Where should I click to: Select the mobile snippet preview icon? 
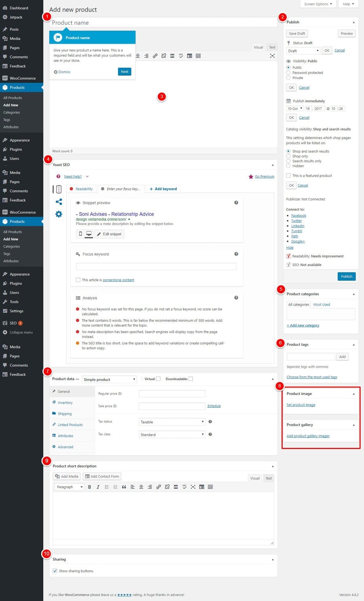click(80, 234)
